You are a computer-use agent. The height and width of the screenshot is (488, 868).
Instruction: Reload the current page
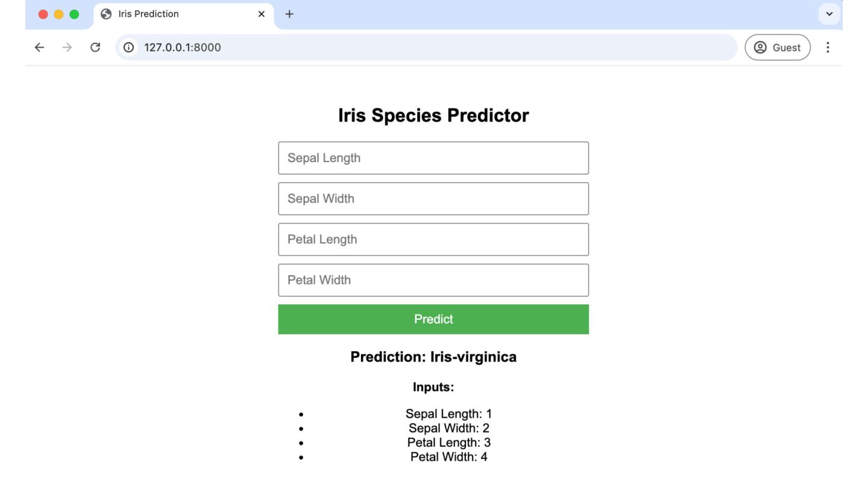[x=95, y=48]
